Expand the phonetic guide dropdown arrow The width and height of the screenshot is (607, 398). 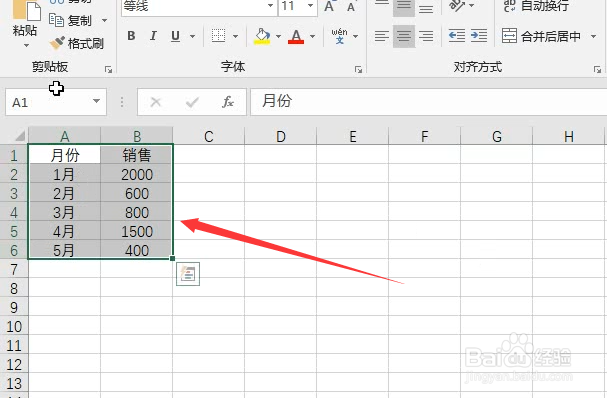coord(355,36)
